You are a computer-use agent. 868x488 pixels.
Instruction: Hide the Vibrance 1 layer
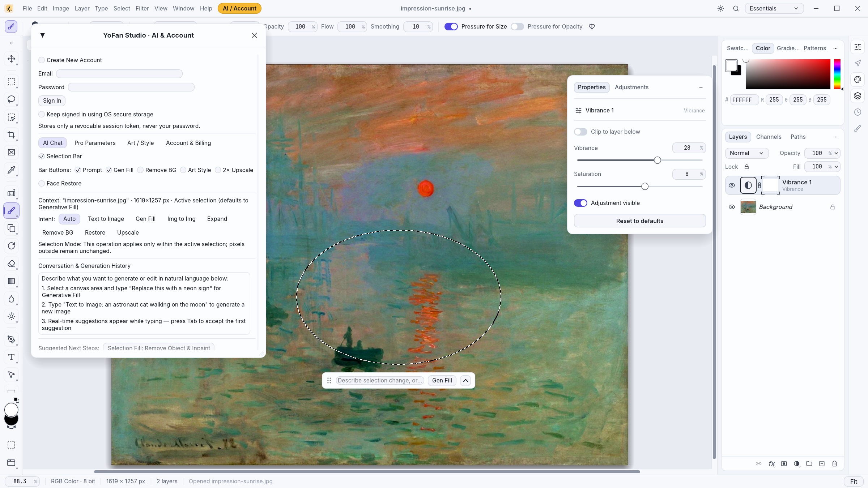point(732,185)
